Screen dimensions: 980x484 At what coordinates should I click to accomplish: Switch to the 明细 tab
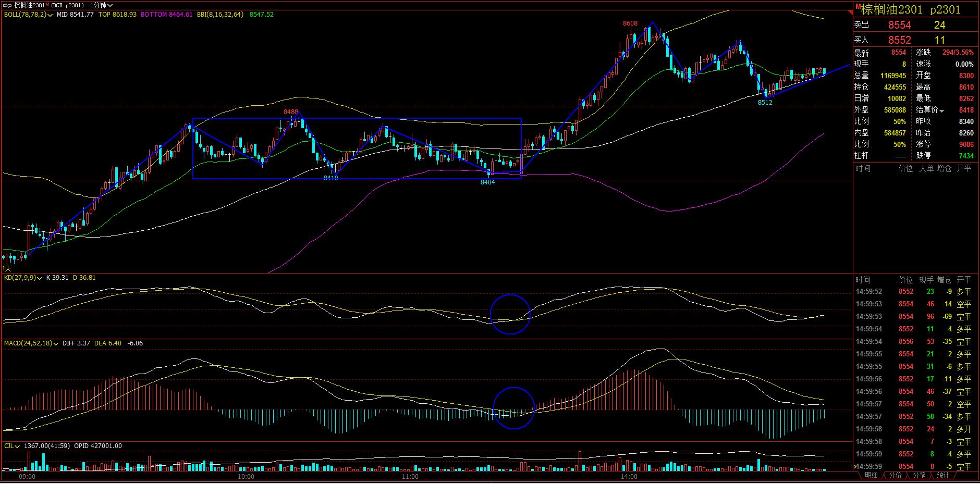[871, 475]
